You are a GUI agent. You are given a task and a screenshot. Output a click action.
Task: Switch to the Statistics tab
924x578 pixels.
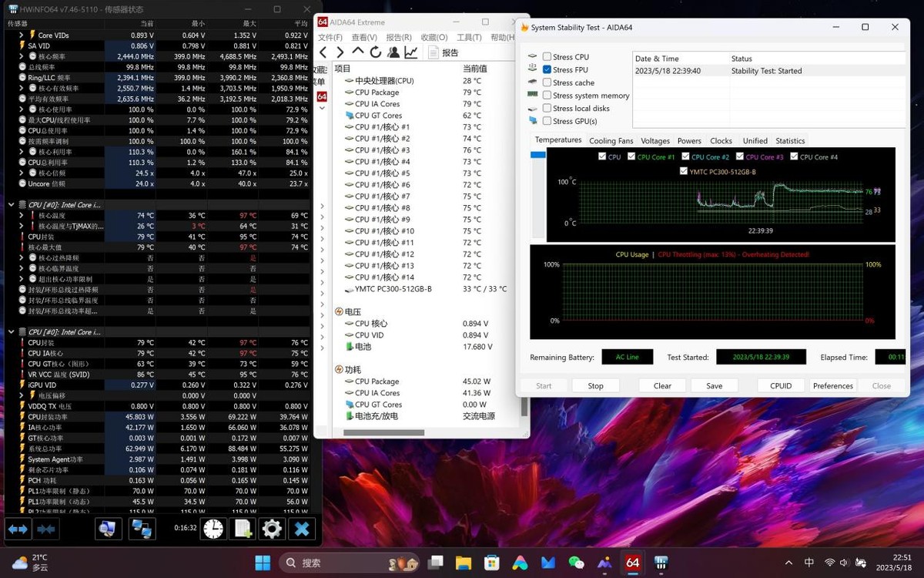[x=790, y=140]
